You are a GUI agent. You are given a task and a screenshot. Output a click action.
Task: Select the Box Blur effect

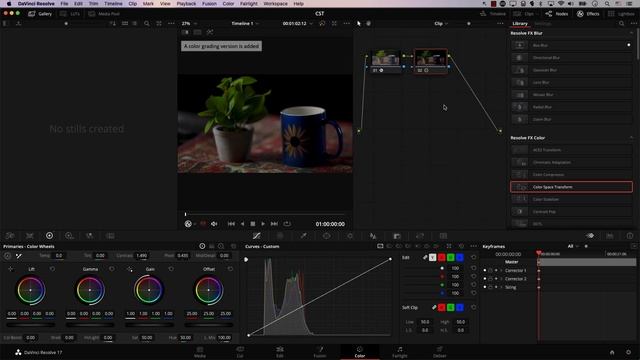pos(571,45)
